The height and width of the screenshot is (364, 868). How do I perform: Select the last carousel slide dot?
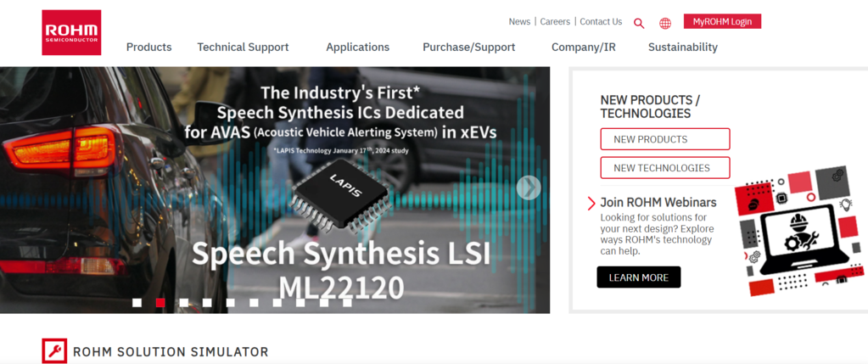click(347, 302)
